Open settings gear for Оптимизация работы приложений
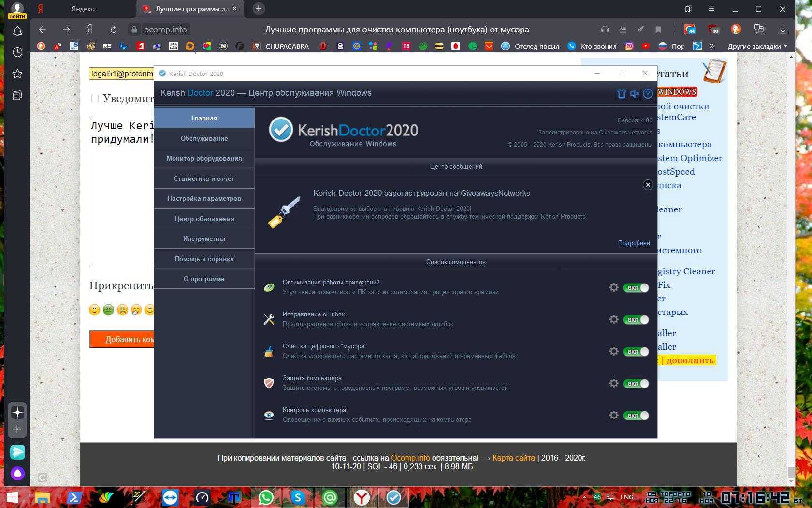 coord(614,287)
